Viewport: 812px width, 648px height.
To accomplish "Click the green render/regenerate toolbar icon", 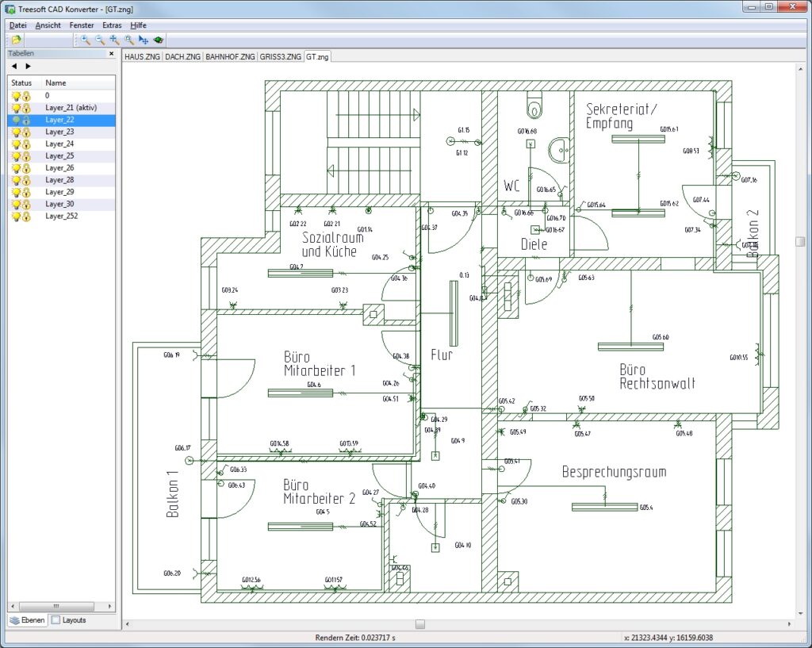I will pyautogui.click(x=157, y=40).
